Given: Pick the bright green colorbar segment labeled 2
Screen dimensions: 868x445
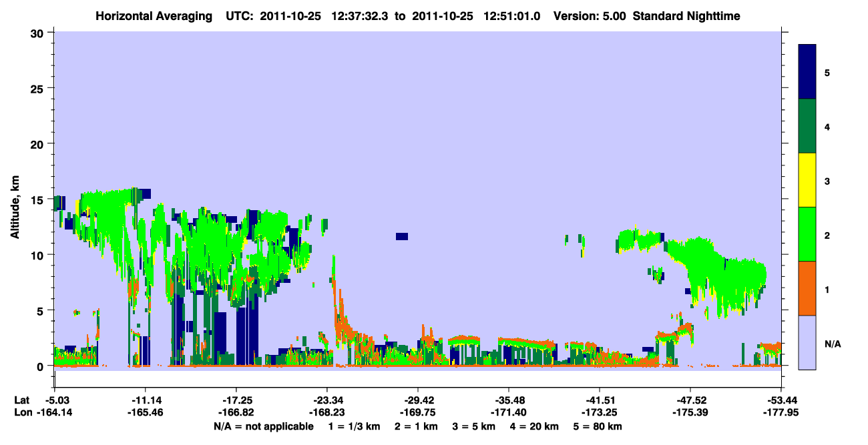Looking at the screenshot, I should pos(807,234).
